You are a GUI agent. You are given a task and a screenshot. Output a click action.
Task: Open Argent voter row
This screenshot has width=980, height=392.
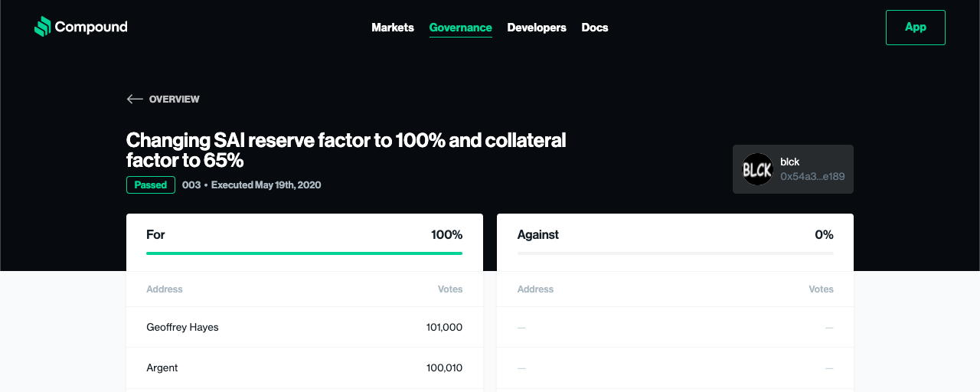(x=162, y=368)
